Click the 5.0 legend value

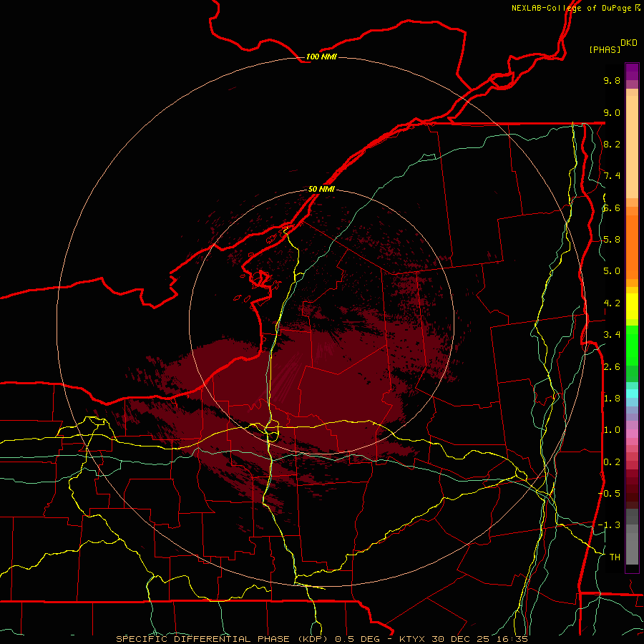click(612, 271)
